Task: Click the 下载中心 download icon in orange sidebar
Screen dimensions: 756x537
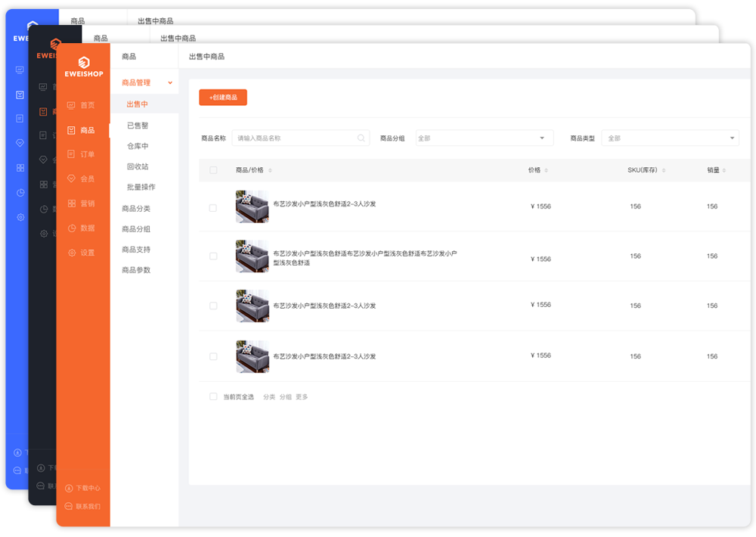Action: (69, 489)
